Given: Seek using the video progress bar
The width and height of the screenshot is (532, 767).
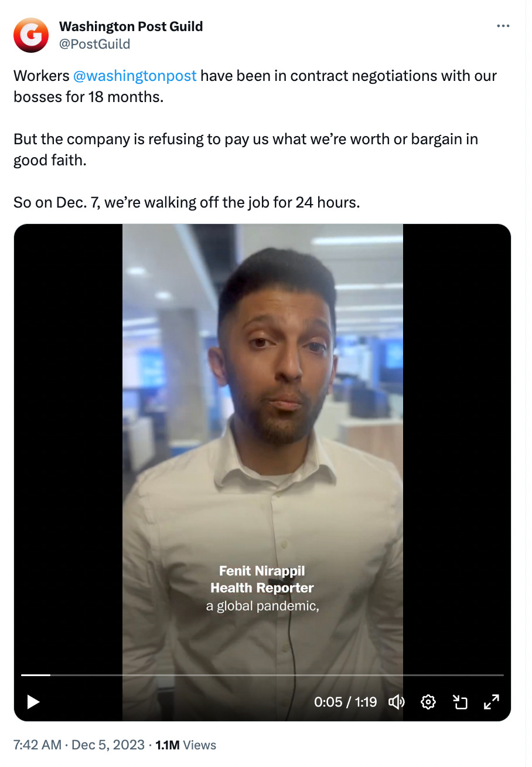Looking at the screenshot, I should (262, 675).
